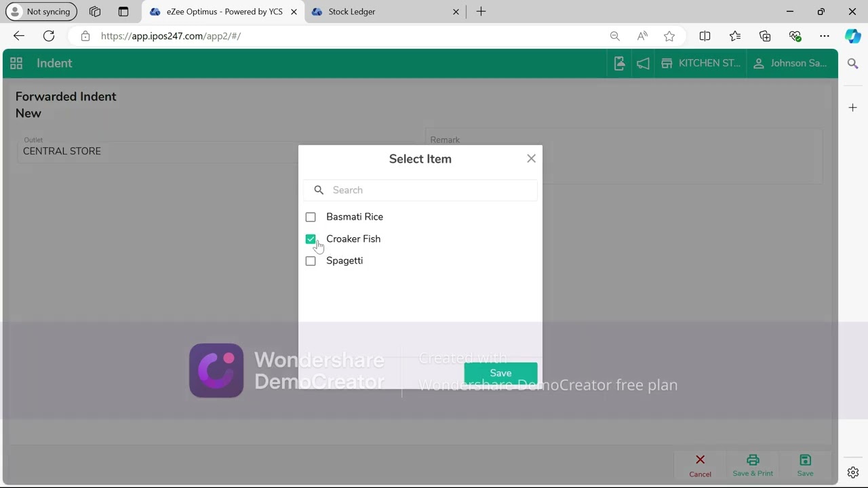The width and height of the screenshot is (868, 488).
Task: Click the search magnifier icon in dialog
Action: point(319,190)
